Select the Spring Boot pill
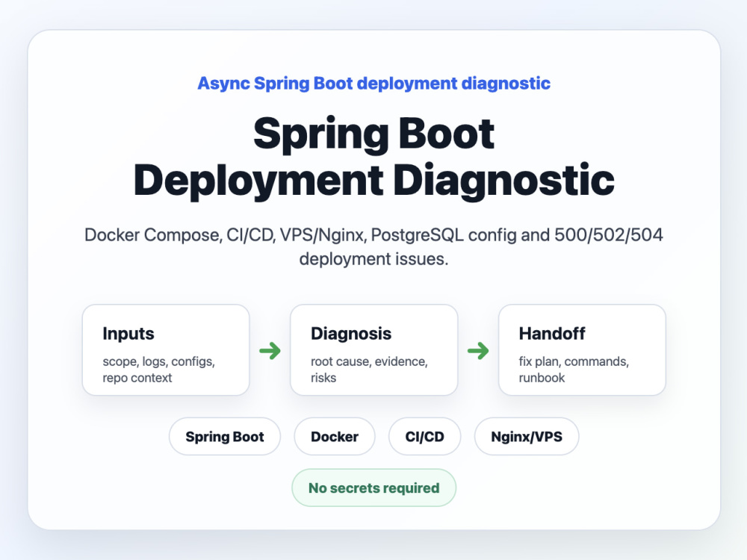The image size is (747, 560). 225,437
